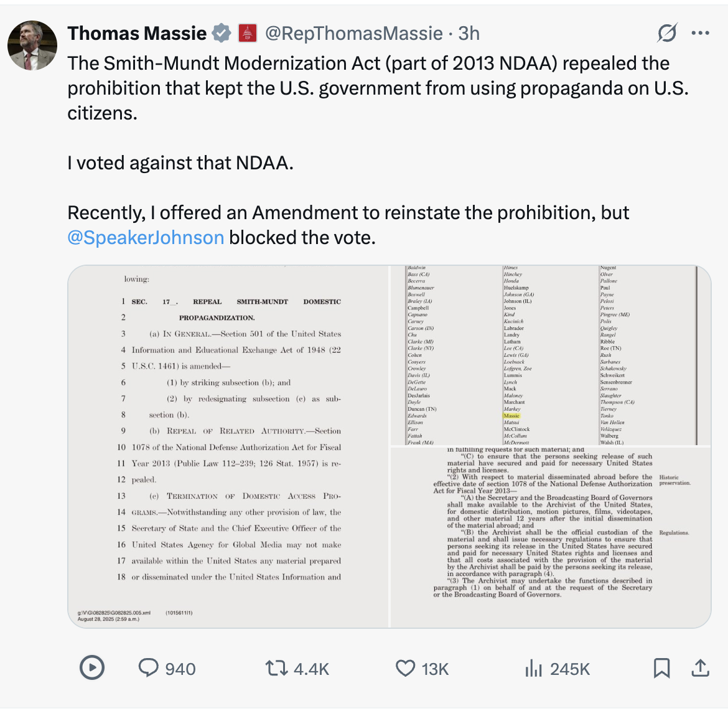Share post with the upload arrow icon
This screenshot has height=711, width=728.
point(701,668)
